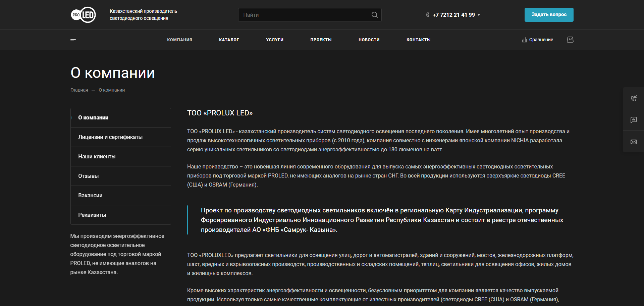This screenshot has width=644, height=306.
Task: Click the Задать вопрос button
Action: click(549, 15)
